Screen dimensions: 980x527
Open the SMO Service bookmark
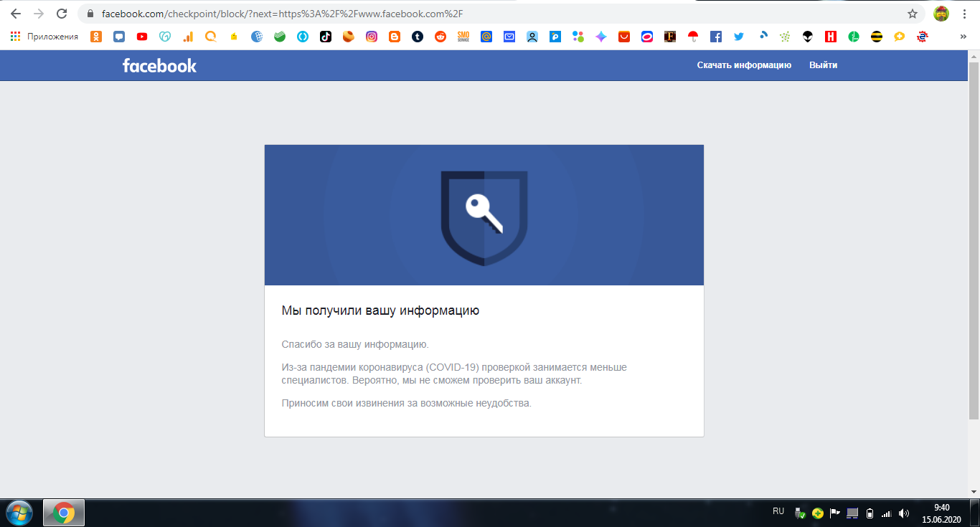click(x=463, y=37)
